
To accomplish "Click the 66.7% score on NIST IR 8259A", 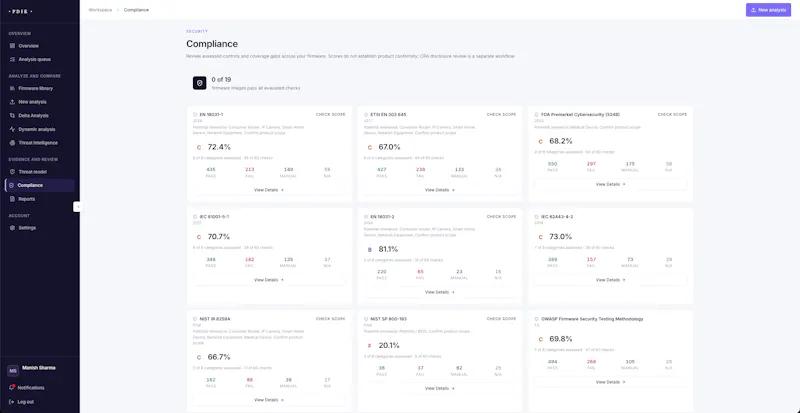I will click(219, 357).
